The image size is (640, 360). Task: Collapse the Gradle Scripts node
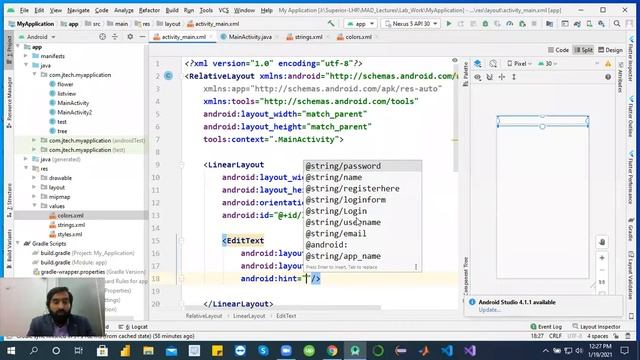[18, 243]
